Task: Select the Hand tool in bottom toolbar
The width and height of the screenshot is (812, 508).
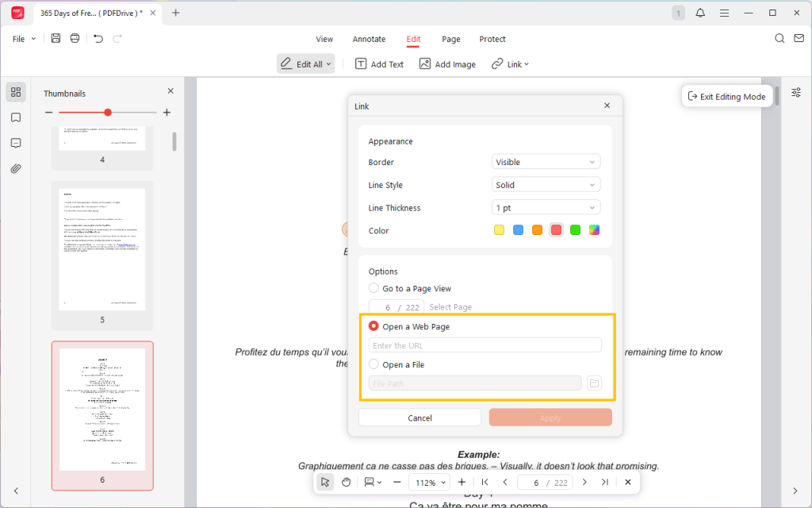Action: click(346, 482)
